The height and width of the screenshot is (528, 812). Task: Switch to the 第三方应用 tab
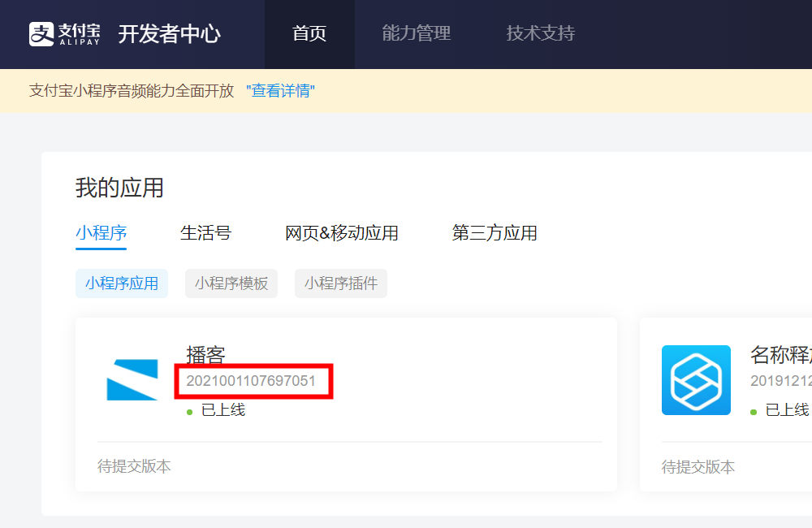point(495,232)
